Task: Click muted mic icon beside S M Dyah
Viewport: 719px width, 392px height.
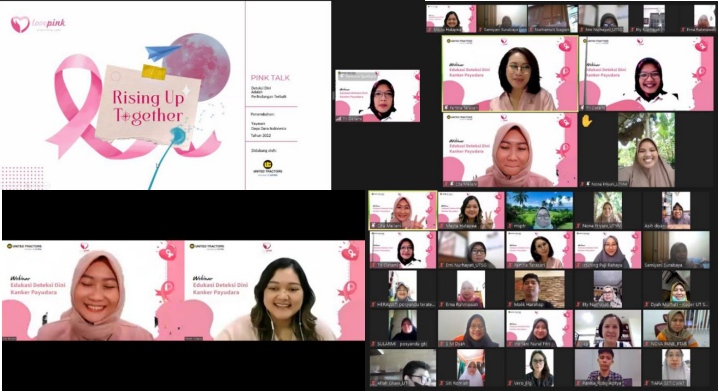Action: [442, 343]
